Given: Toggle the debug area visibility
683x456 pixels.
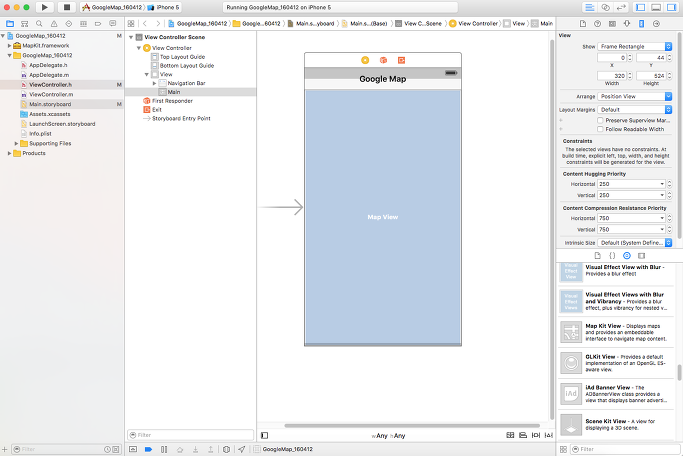Looking at the screenshot, I should pyautogui.click(x=656, y=7).
